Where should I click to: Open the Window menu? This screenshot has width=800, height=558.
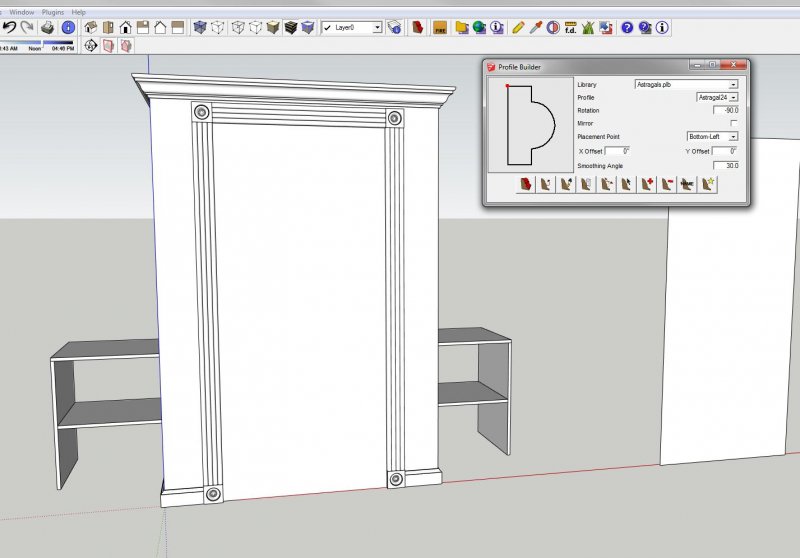click(21, 11)
